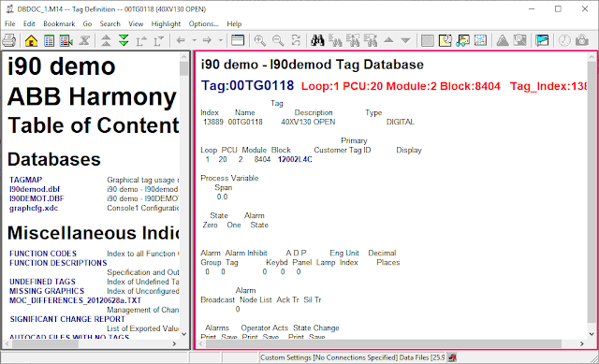
Task: Click the right pane vertical scroll-down arrow
Action: click(592, 334)
